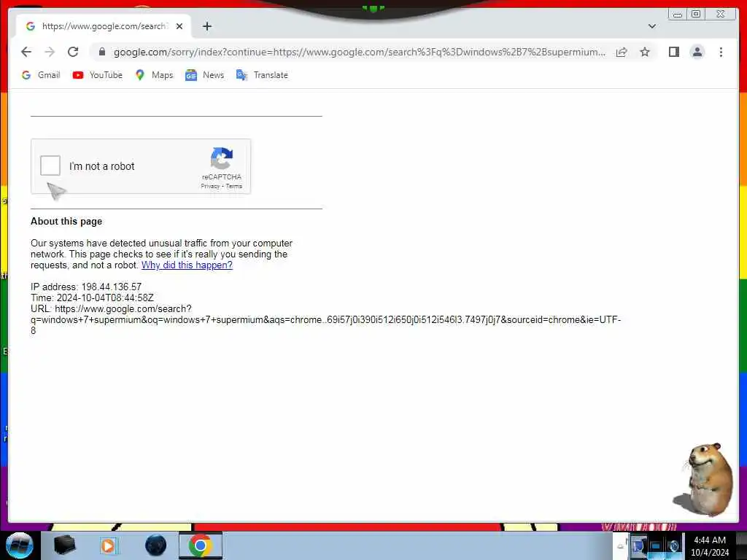747x560 pixels.
Task: Click the 'I'm not a robot' label
Action: point(102,166)
